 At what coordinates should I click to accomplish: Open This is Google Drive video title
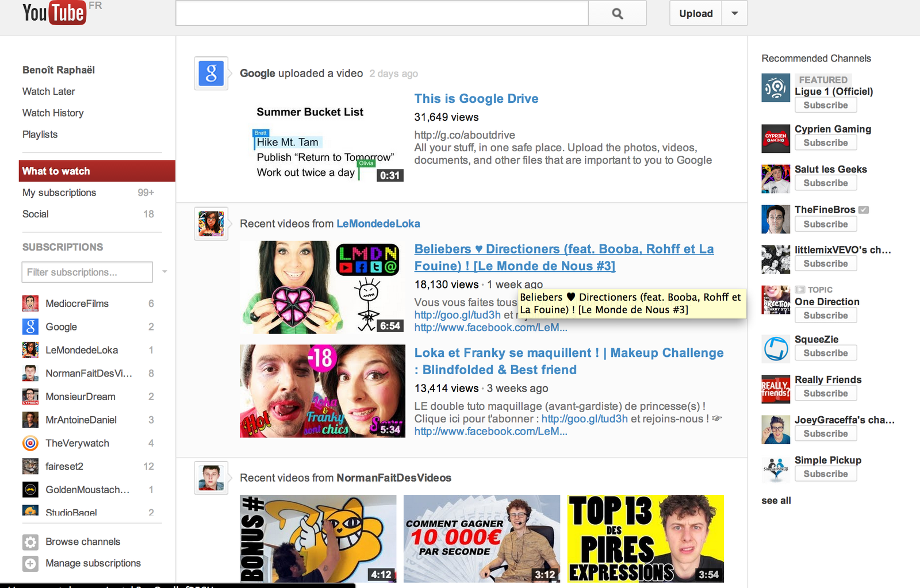(x=476, y=99)
